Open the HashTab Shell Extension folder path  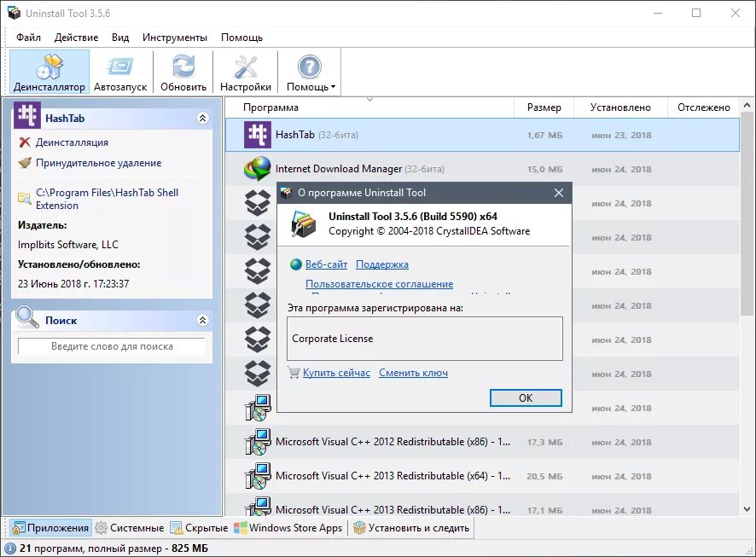click(x=107, y=199)
